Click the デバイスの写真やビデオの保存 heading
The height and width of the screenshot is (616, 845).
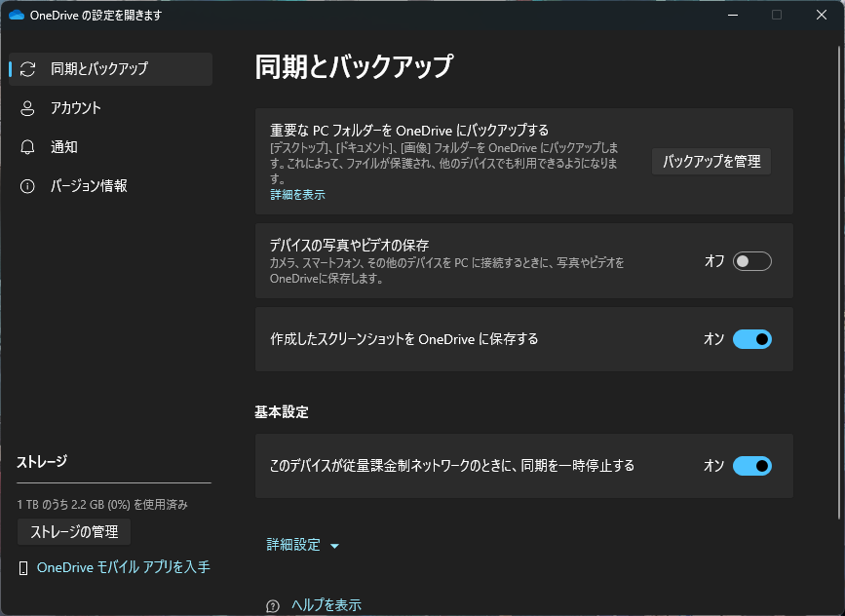(349, 246)
